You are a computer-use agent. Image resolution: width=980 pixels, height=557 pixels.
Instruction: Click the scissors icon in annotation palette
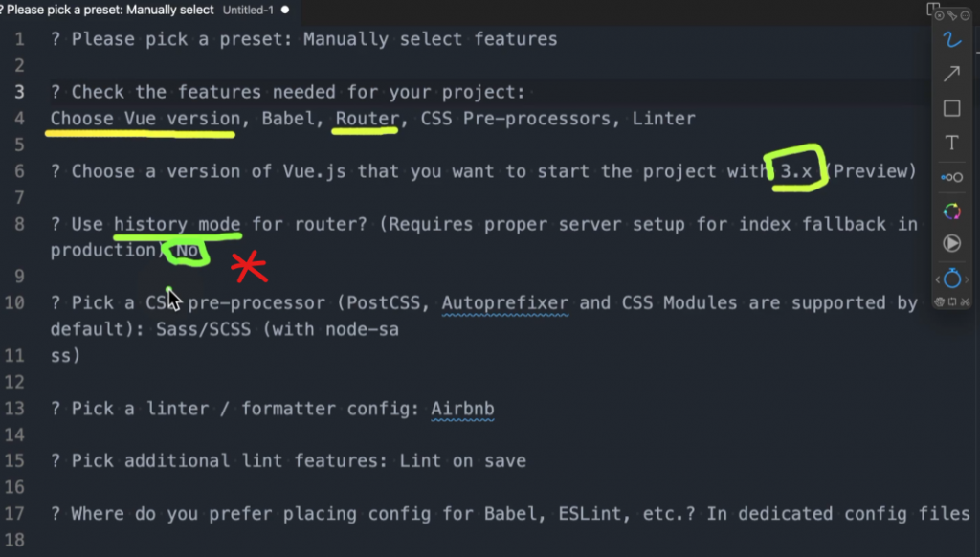(x=965, y=301)
